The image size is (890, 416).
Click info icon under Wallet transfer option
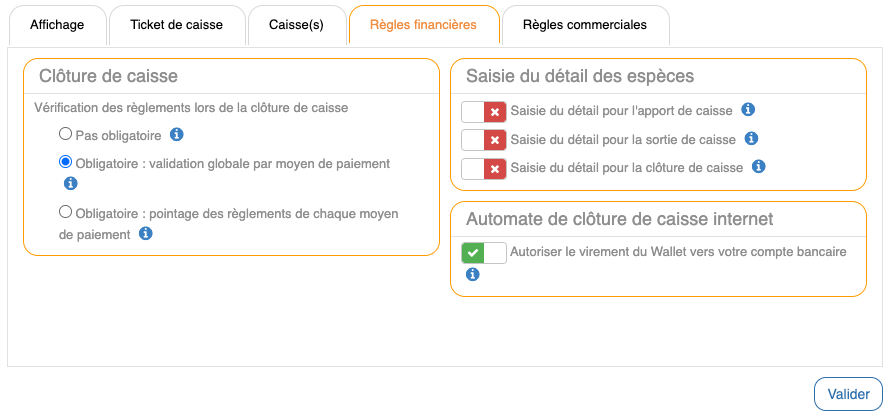(x=472, y=274)
